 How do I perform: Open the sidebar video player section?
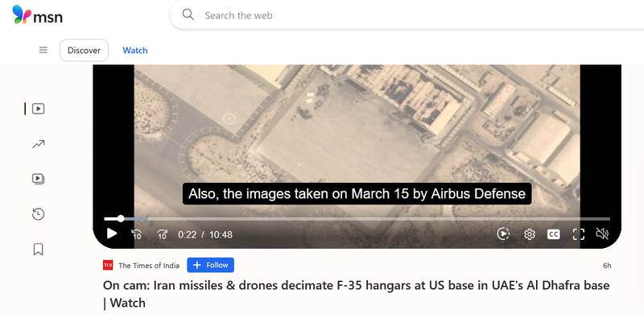coord(38,109)
